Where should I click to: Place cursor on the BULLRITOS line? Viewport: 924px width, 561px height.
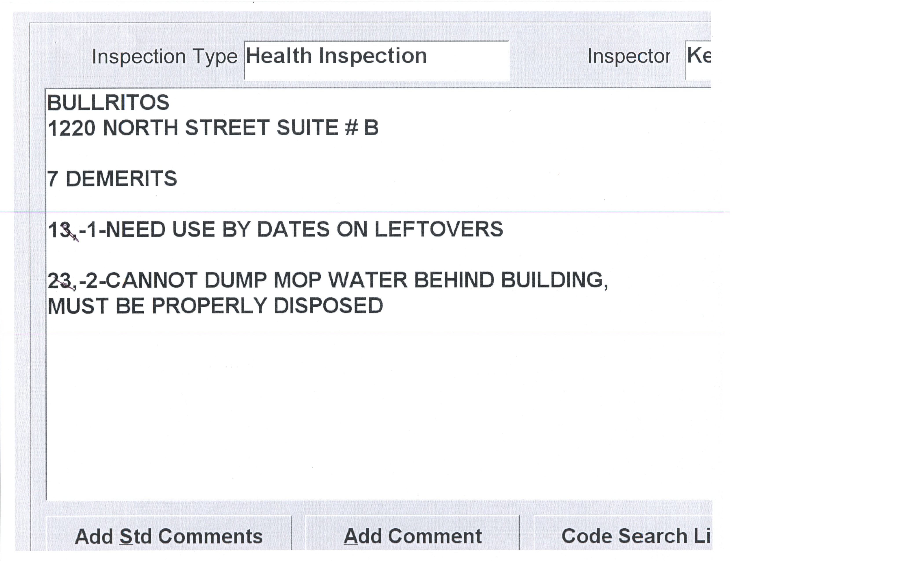(x=108, y=103)
